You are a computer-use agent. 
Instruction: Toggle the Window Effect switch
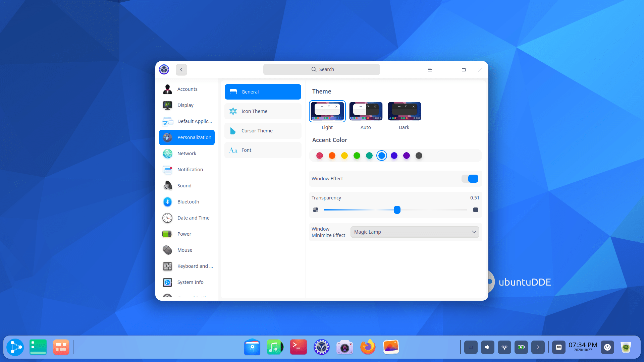pyautogui.click(x=470, y=179)
